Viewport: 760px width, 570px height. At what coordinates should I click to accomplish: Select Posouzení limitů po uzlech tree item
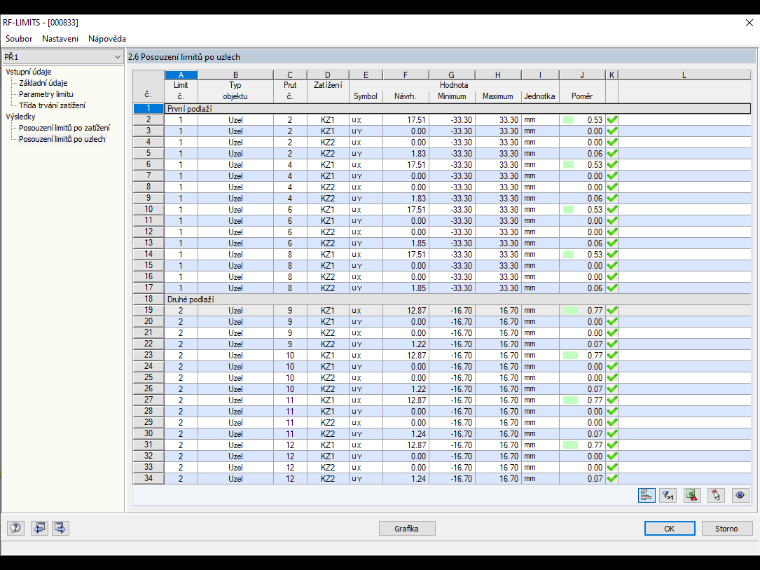[62, 139]
